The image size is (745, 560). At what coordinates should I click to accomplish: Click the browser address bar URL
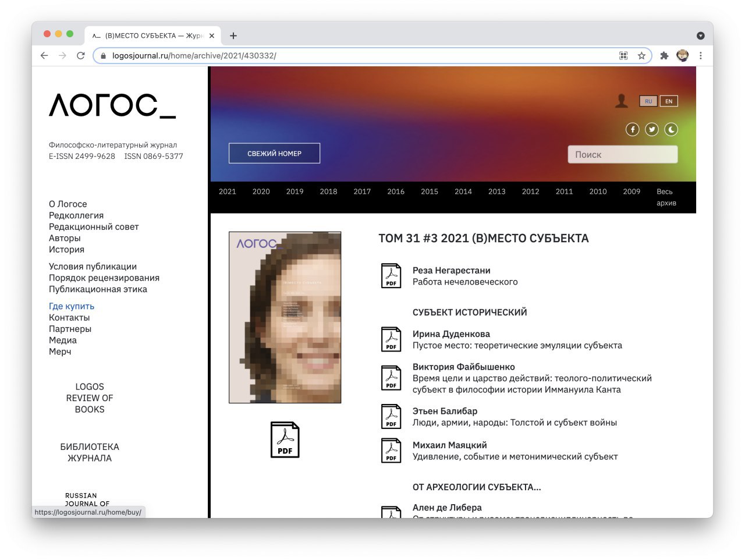click(x=194, y=56)
